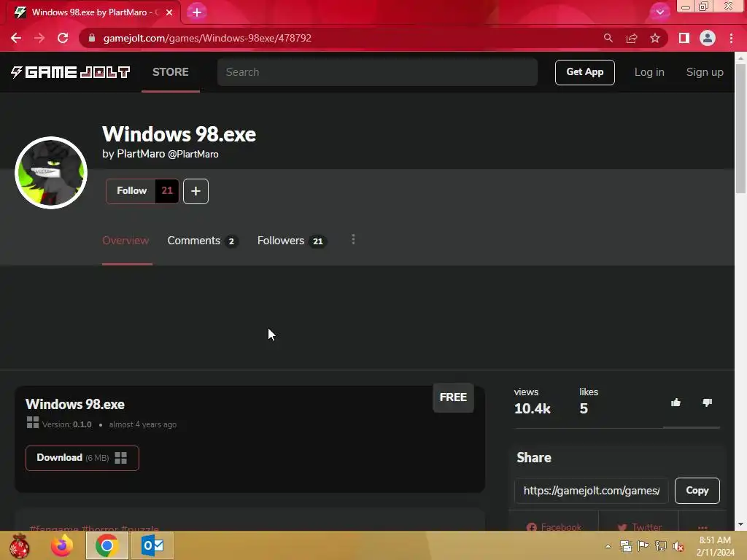Open the network tray icon
The height and width of the screenshot is (560, 747).
(x=661, y=546)
